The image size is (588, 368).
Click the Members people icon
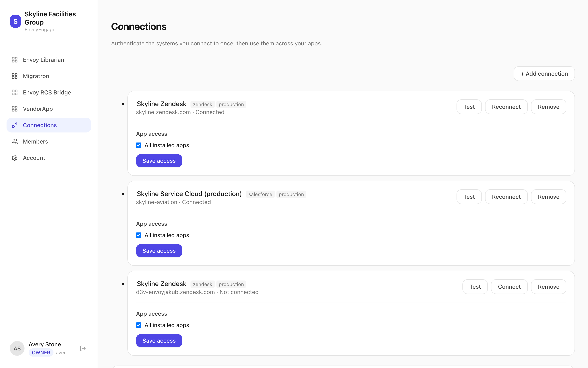[x=14, y=141]
